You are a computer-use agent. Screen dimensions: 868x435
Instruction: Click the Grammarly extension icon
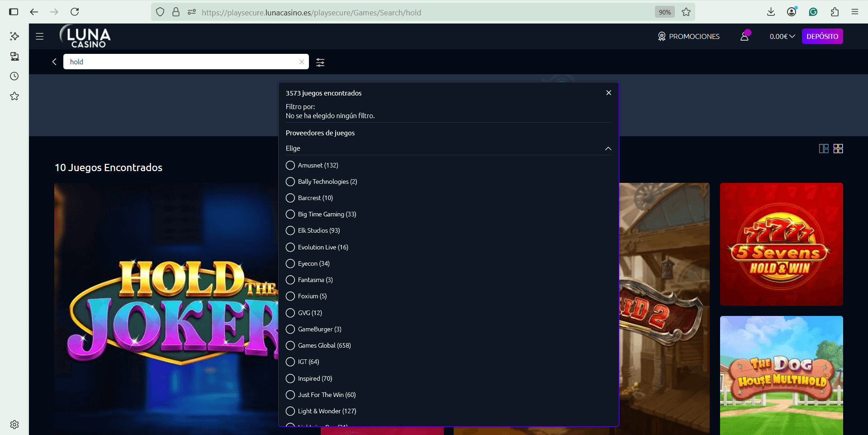coord(813,12)
